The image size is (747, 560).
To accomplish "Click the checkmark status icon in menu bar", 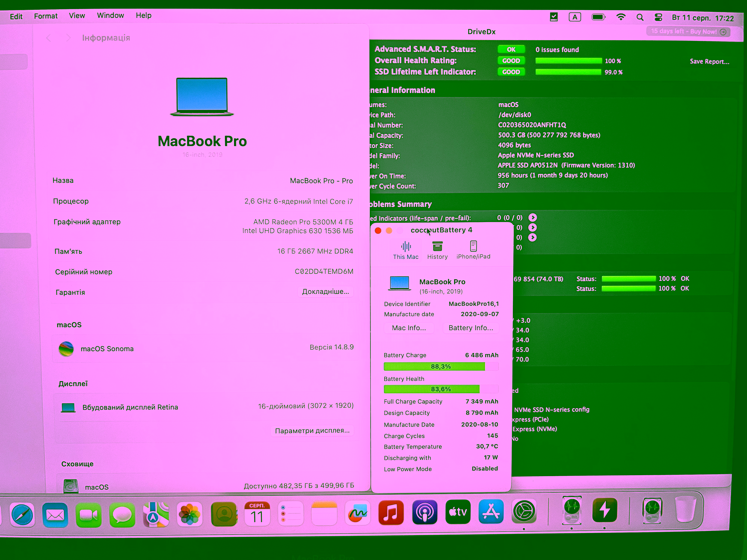I will click(554, 16).
